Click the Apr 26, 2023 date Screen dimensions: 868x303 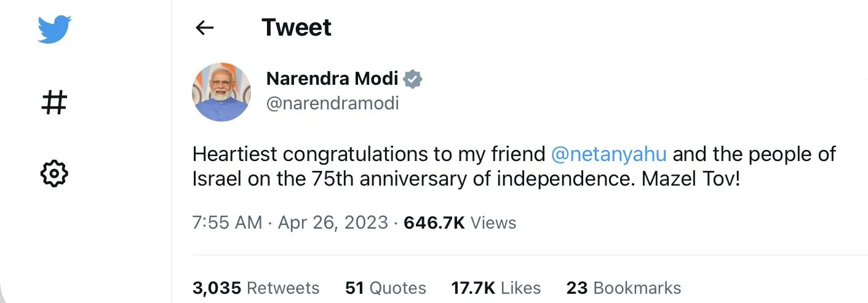click(x=333, y=222)
